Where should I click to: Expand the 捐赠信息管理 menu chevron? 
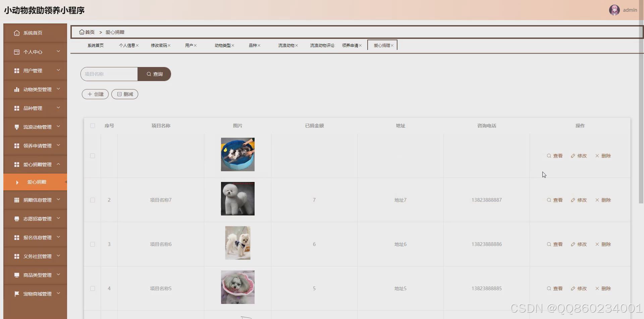pos(58,199)
